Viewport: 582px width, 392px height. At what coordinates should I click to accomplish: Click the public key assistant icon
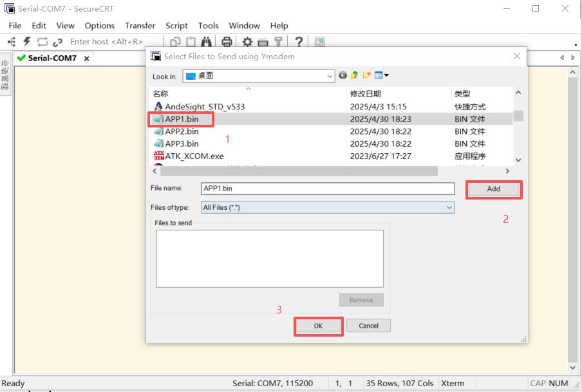278,42
